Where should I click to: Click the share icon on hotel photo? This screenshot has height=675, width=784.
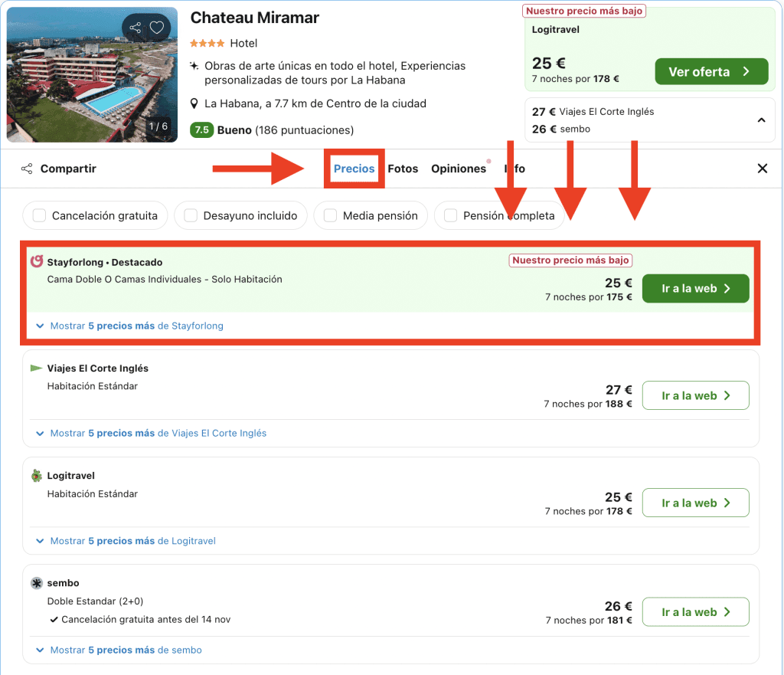click(136, 28)
